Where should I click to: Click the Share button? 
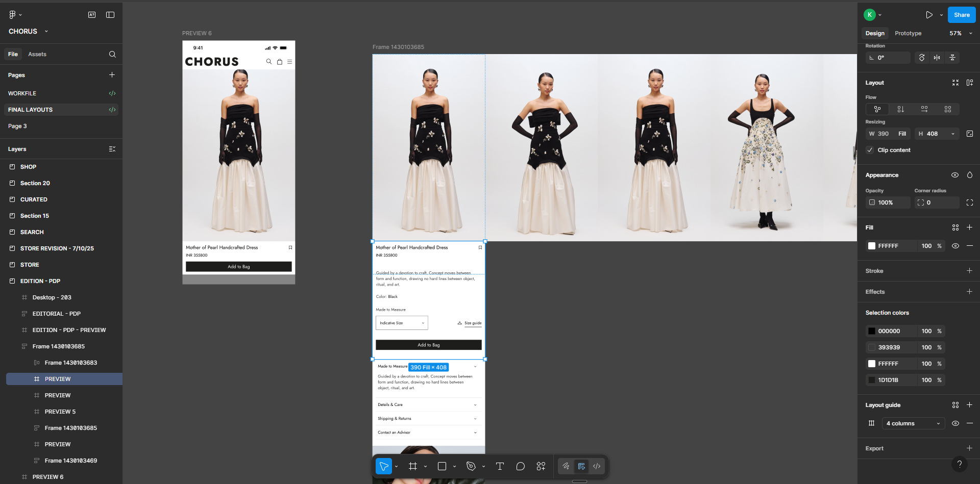click(x=961, y=15)
